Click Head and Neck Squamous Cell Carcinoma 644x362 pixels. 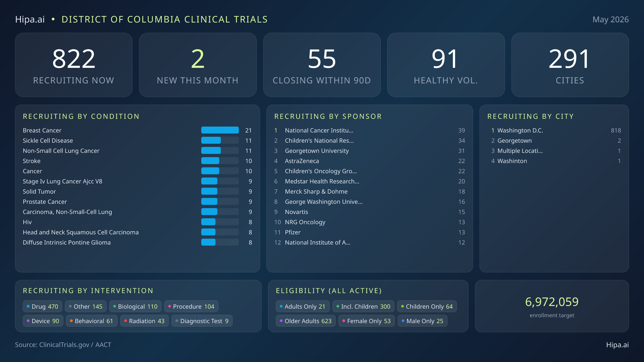[137, 232]
